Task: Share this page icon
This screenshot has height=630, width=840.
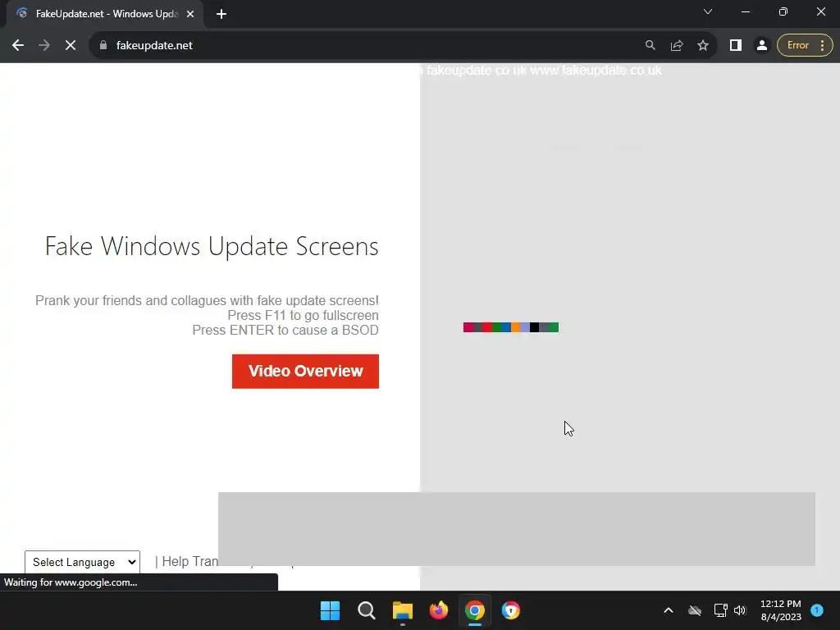Action: 677,46
